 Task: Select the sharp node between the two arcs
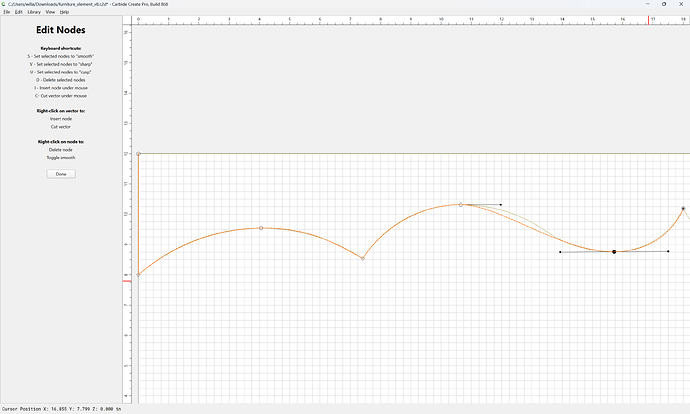point(363,258)
